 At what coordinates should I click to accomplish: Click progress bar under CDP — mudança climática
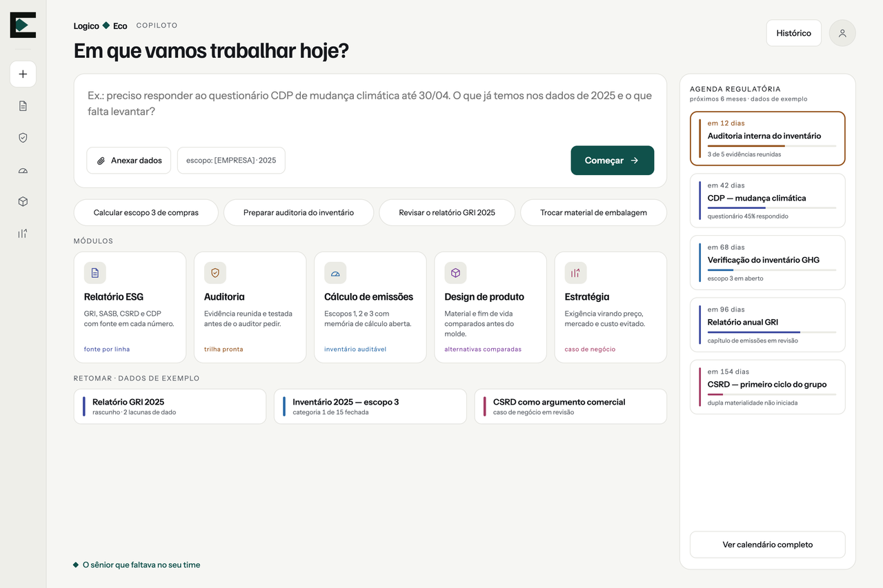point(772,208)
